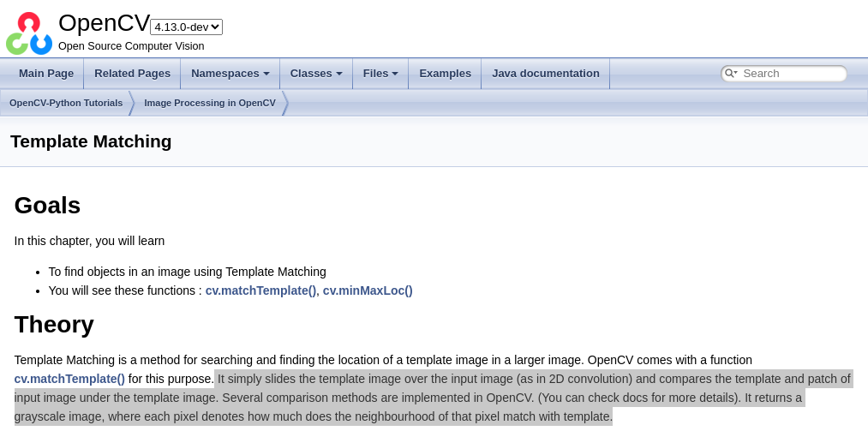Viewport: 868px width, 437px height.
Task: Click cv.matchTemplate() link in Theory paragraph
Action: (69, 379)
